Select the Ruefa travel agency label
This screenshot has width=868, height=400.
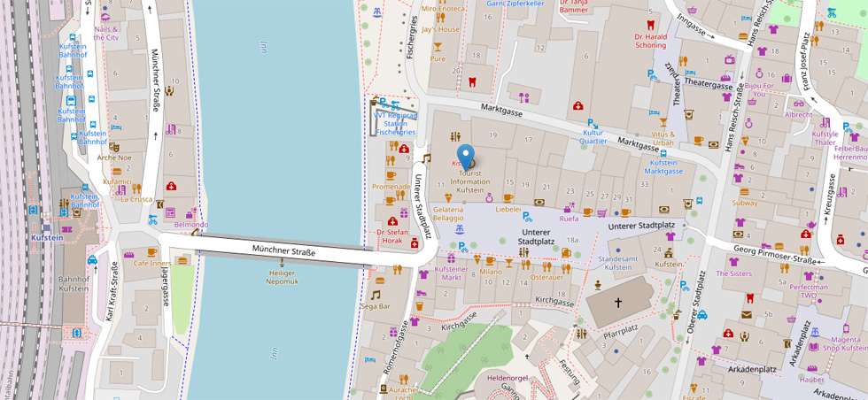pyautogui.click(x=569, y=218)
